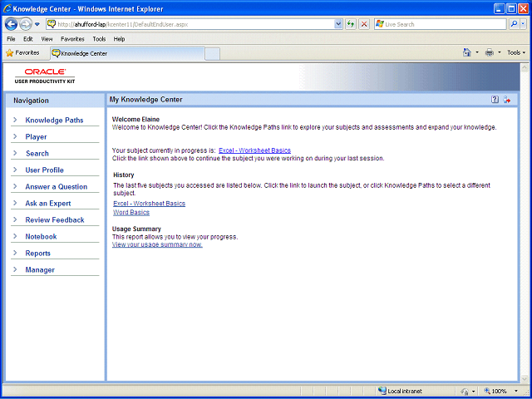
Task: Click the browser Back arrow button
Action: [x=11, y=24]
